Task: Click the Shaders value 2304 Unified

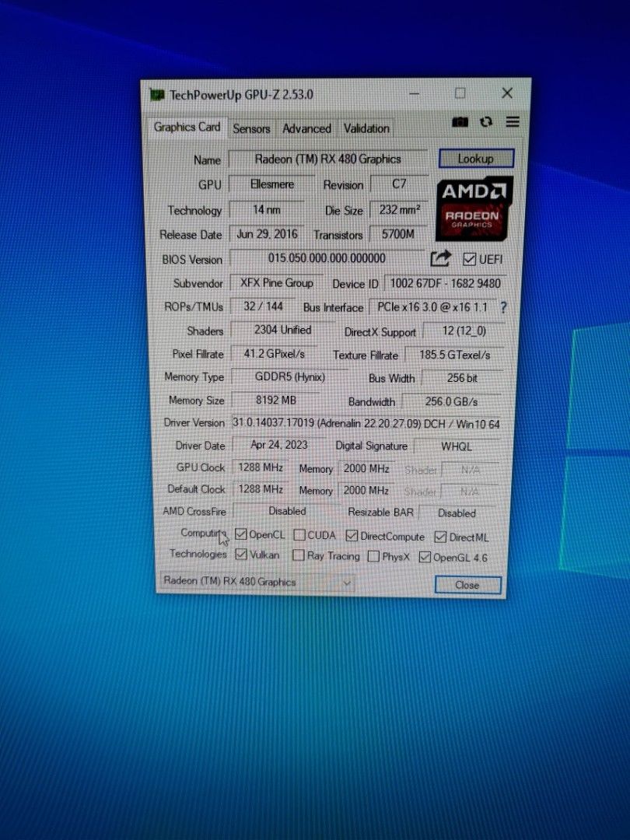Action: coord(283,330)
